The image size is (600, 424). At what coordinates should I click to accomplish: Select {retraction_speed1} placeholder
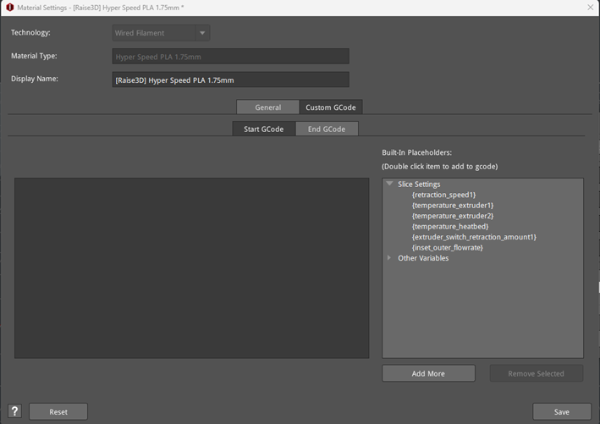444,195
